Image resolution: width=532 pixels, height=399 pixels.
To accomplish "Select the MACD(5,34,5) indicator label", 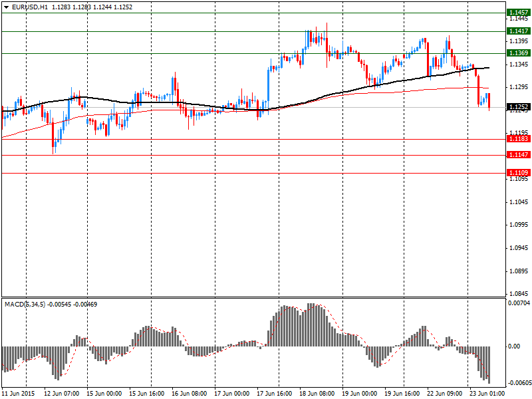I will tap(25, 305).
